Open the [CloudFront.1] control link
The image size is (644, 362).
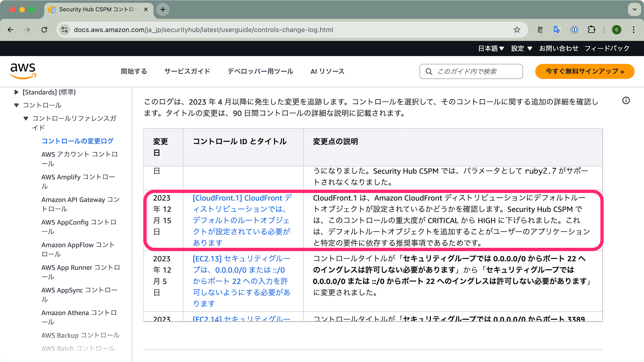242,220
